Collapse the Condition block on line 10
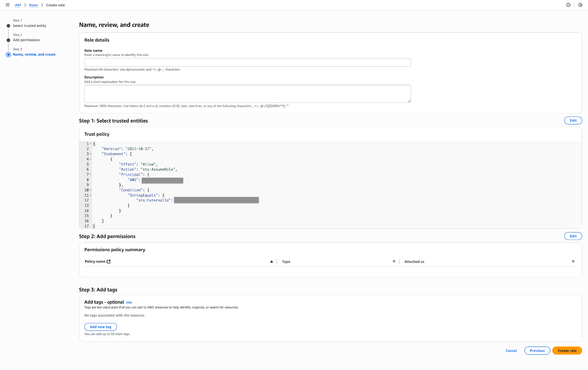Image resolution: width=588 pixels, height=370 pixels. tap(91, 190)
